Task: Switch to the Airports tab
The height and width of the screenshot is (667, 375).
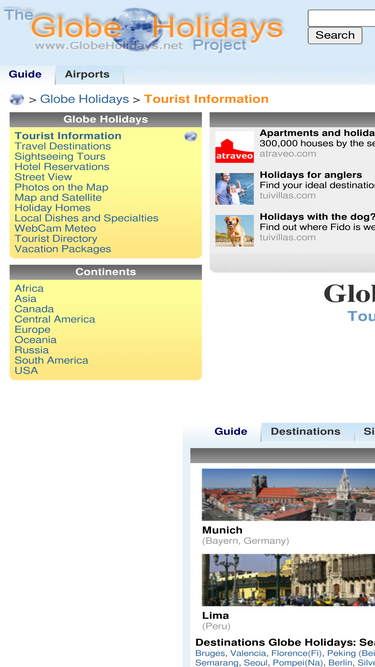Action: (x=87, y=74)
